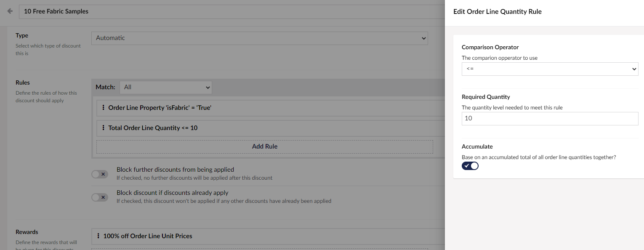Enable Block discount if discounts already apply
Screen dimensions: 644x250
coord(100,197)
